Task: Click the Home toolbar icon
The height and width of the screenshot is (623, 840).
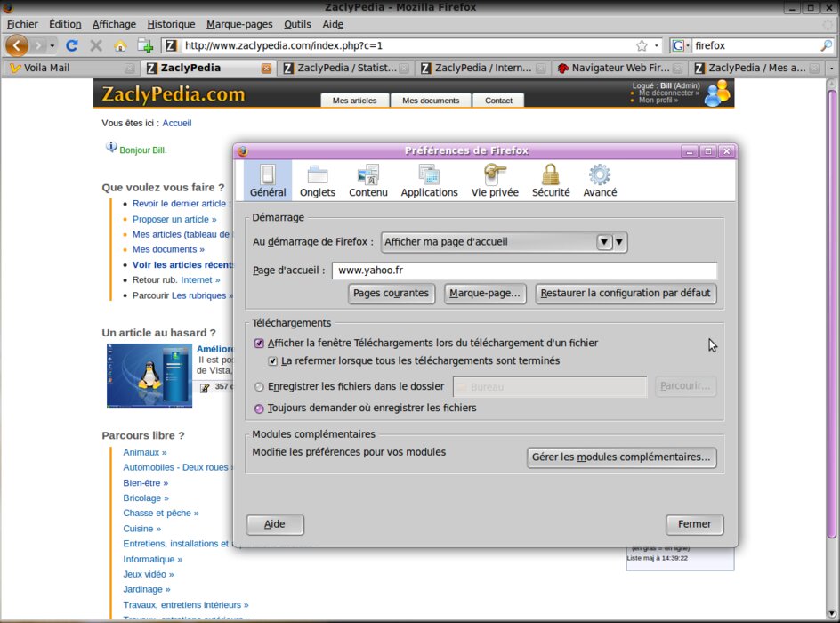Action: tap(120, 45)
